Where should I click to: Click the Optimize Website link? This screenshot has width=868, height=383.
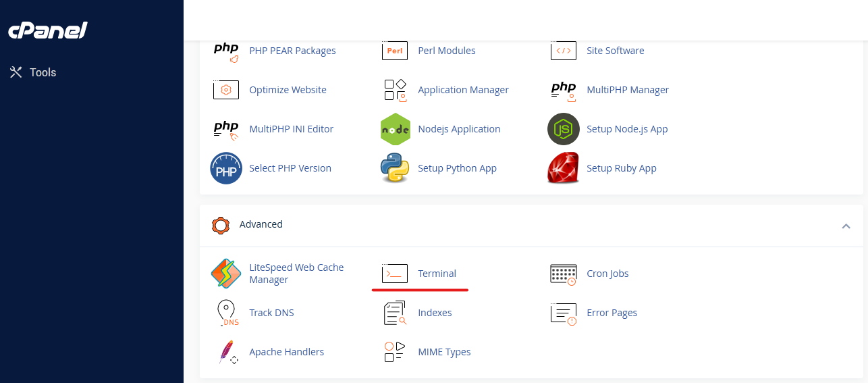click(288, 90)
